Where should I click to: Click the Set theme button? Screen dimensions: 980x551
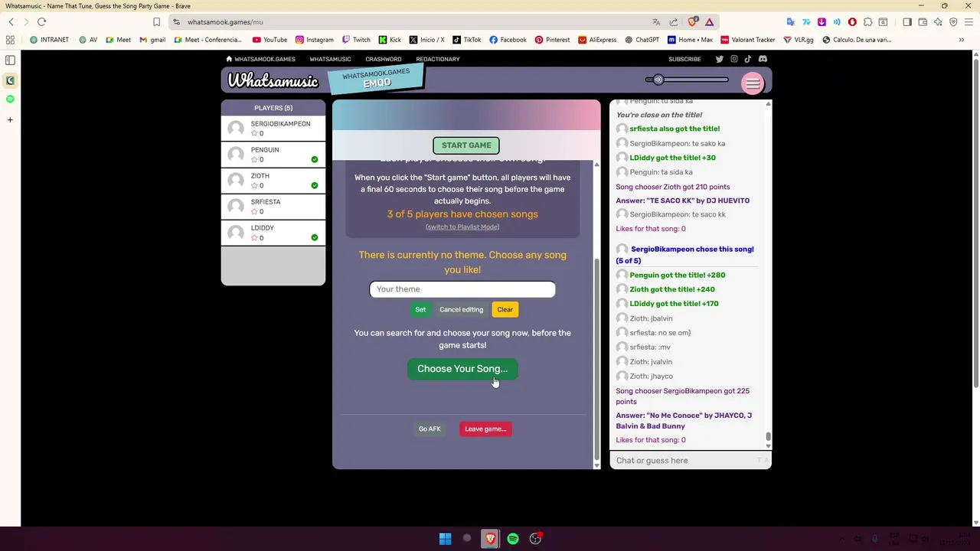tap(420, 309)
